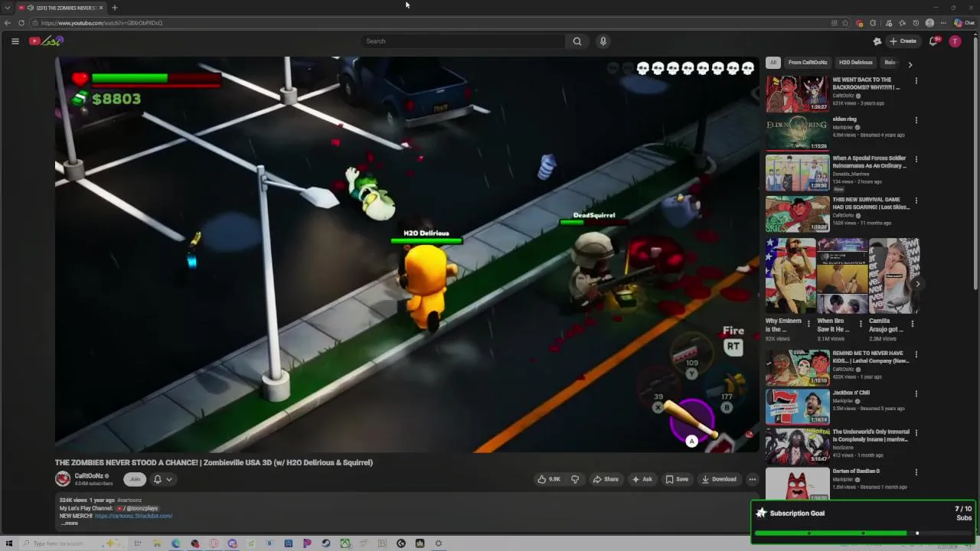Click the video player area

click(407, 254)
